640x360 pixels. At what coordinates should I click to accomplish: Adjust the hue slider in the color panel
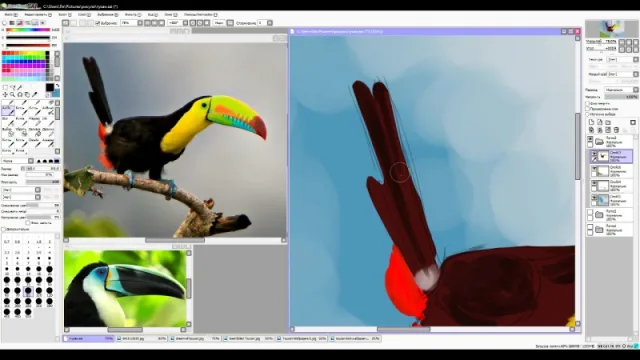[28, 30]
